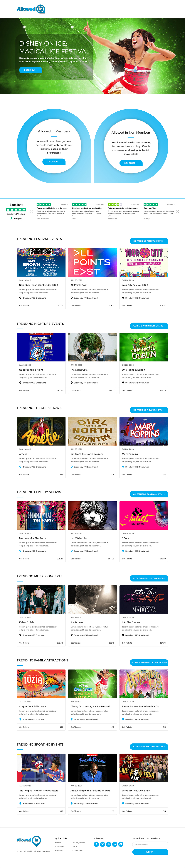Get Tickets for Neighbourhood Weekender 2020

[24, 306]
